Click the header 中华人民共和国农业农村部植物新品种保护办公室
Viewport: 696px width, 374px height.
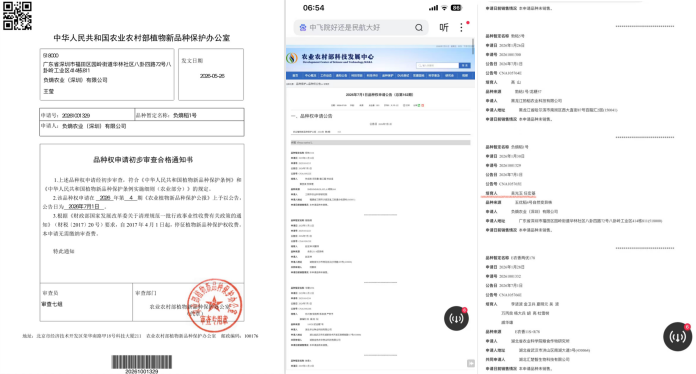click(x=142, y=38)
